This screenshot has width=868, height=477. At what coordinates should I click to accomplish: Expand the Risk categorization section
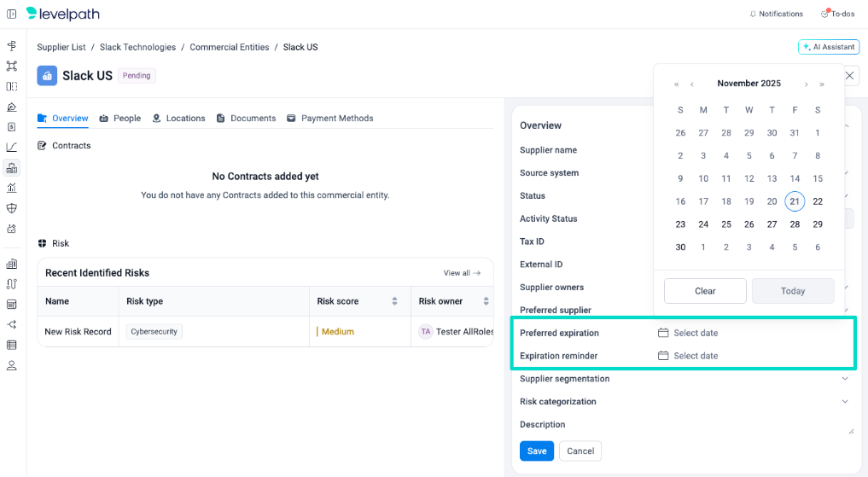tap(845, 402)
